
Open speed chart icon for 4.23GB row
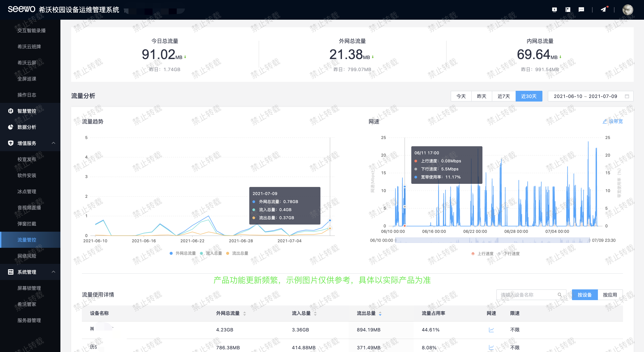(491, 330)
